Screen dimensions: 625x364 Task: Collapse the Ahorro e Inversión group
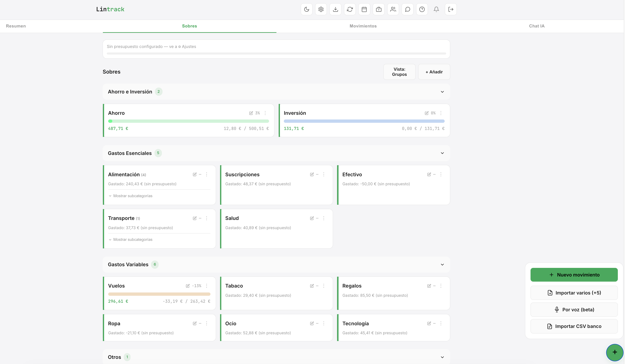(x=442, y=92)
